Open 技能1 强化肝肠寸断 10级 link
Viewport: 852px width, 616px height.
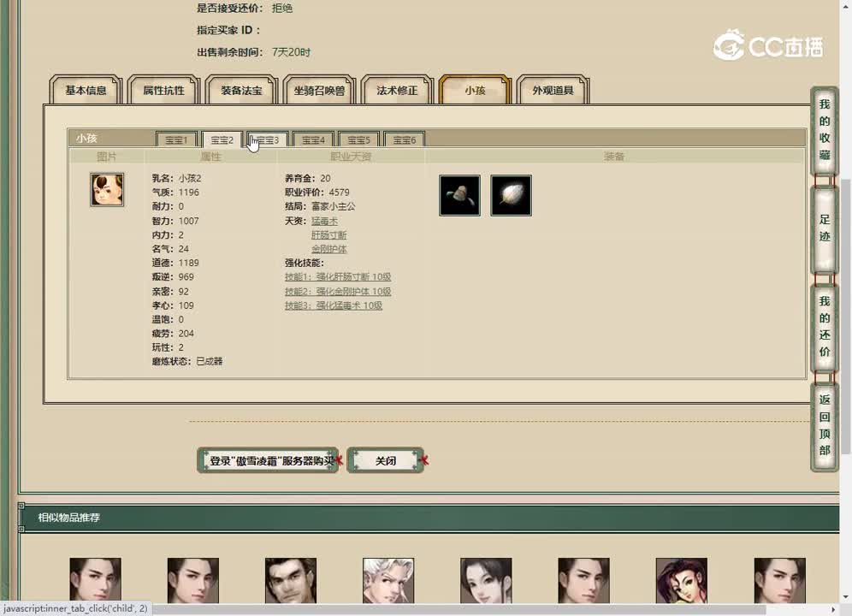338,276
